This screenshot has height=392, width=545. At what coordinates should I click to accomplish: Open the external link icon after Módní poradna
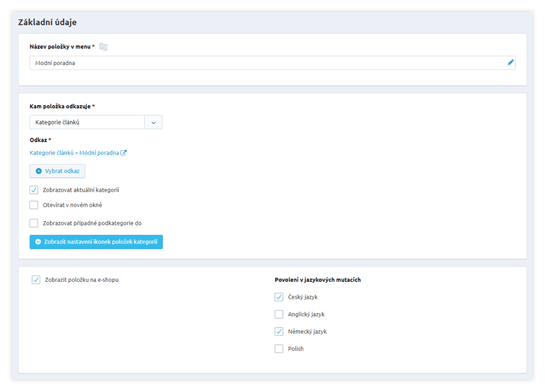click(x=124, y=153)
